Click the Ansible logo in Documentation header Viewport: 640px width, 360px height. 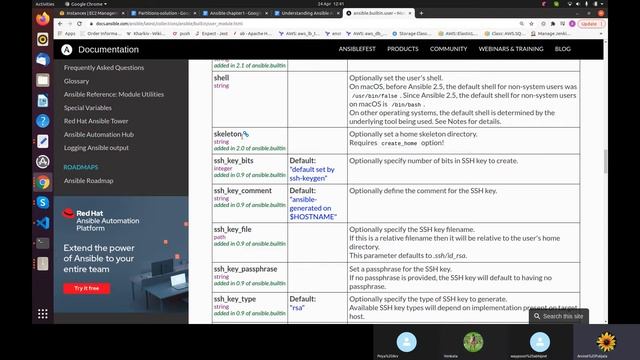click(x=67, y=50)
